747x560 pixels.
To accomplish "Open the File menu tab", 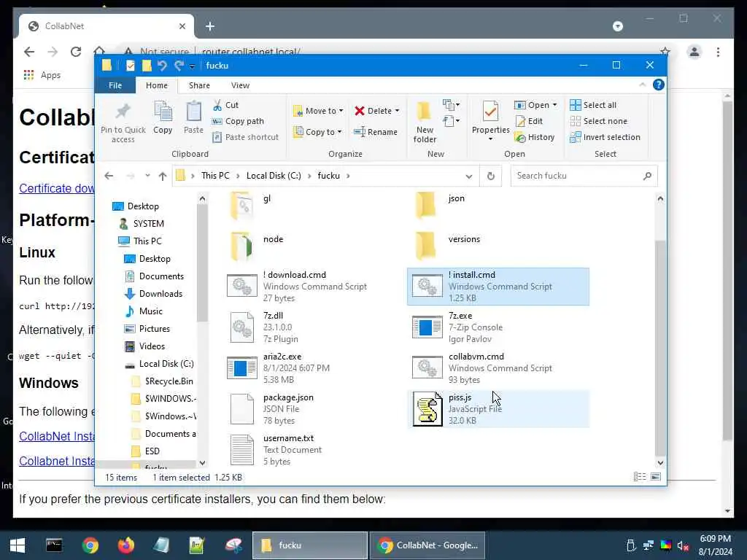I will [115, 85].
